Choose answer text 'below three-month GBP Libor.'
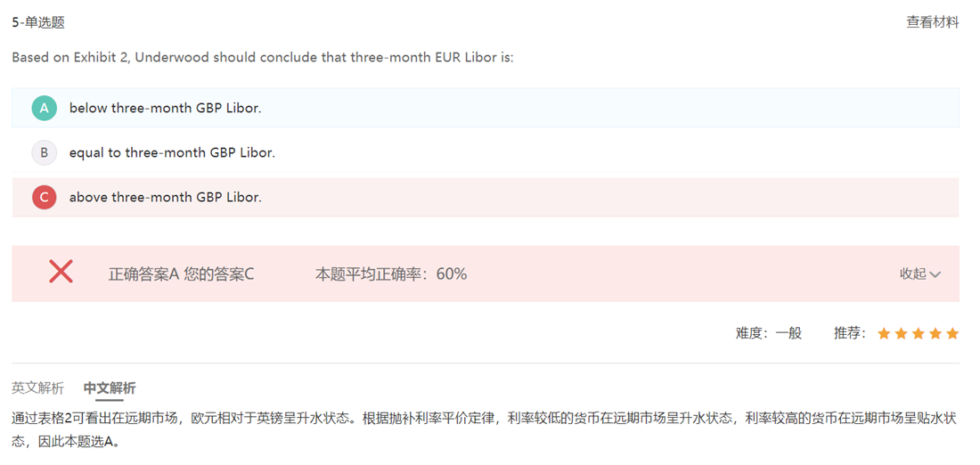 pyautogui.click(x=165, y=108)
